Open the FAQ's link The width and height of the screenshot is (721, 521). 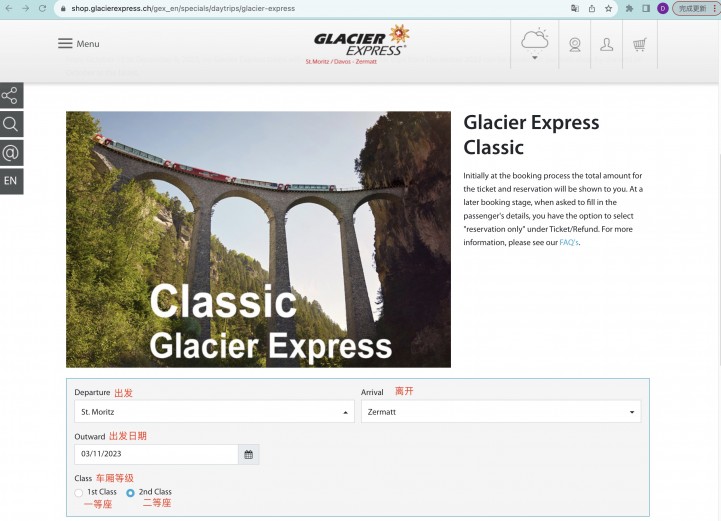point(569,242)
